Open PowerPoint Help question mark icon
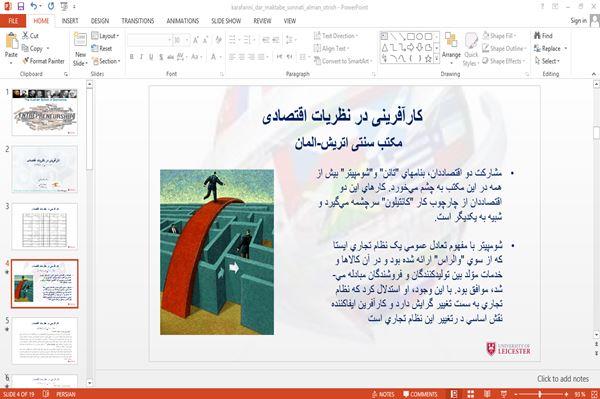This screenshot has width=600, height=399. click(542, 6)
